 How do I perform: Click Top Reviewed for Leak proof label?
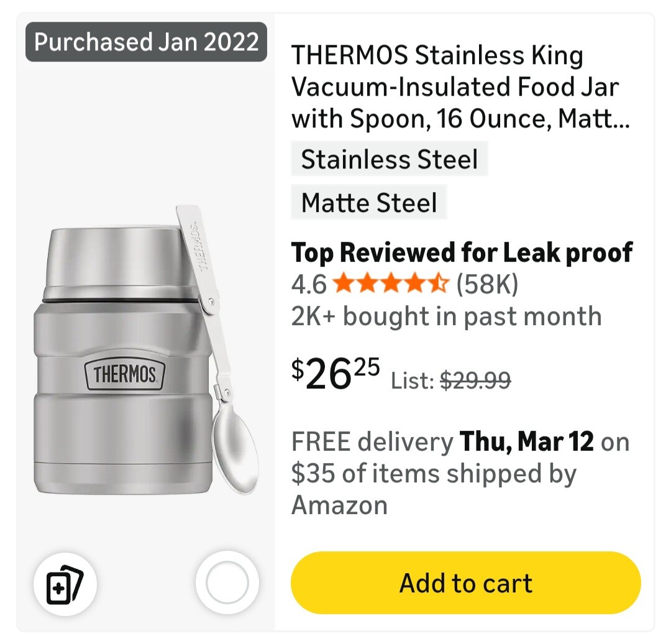(x=462, y=252)
